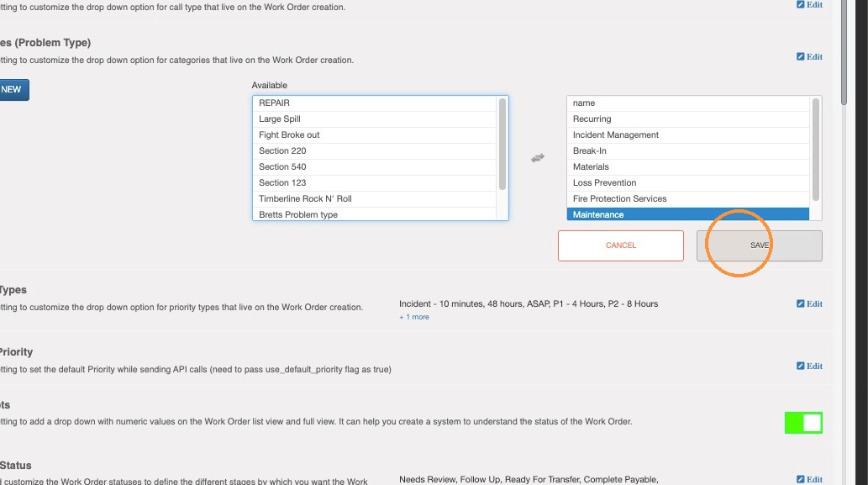The image size is (868, 485).
Task: Select Incident Management in selected list
Action: tap(687, 135)
